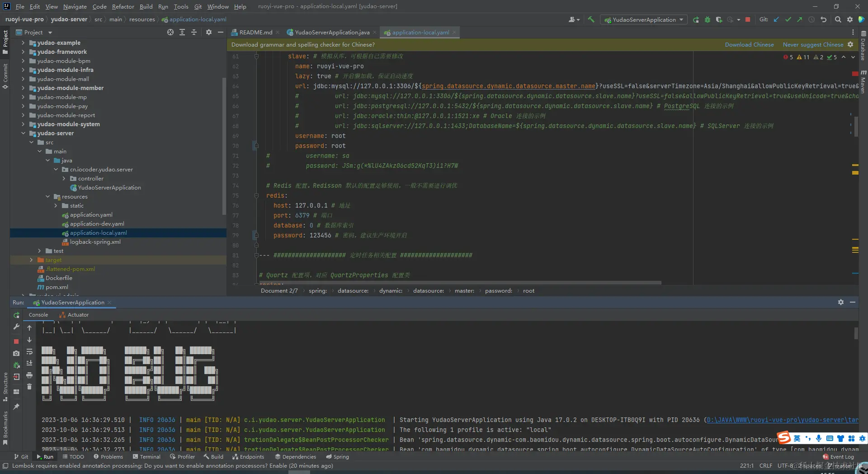Toggle the Bookmarks tool window
This screenshot has height=474, width=868.
pyautogui.click(x=5, y=427)
